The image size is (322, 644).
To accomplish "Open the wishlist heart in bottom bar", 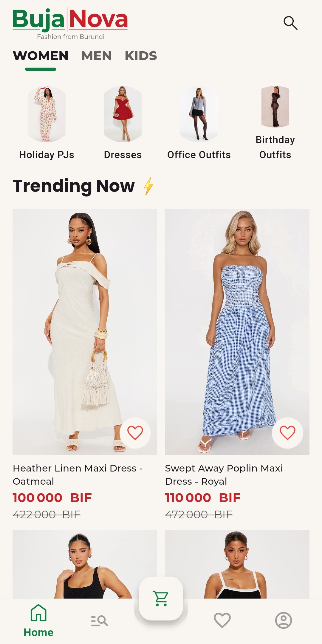I will click(x=222, y=620).
